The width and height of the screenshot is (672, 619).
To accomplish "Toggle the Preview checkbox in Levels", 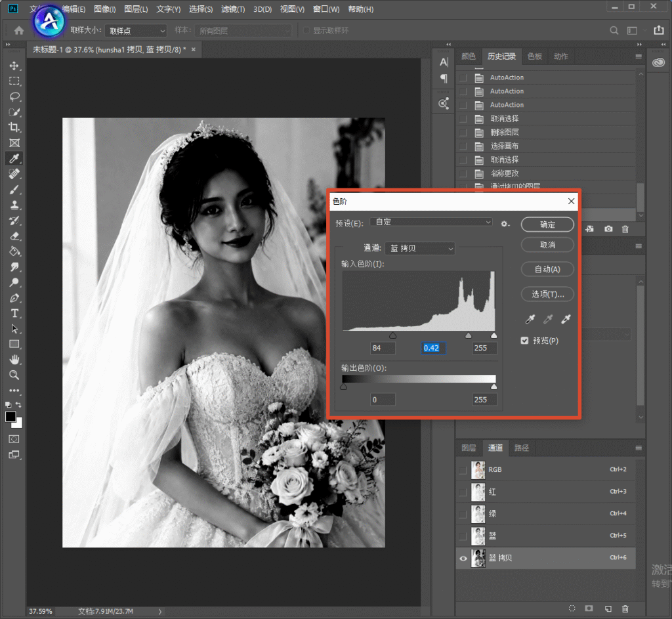I will tap(524, 341).
